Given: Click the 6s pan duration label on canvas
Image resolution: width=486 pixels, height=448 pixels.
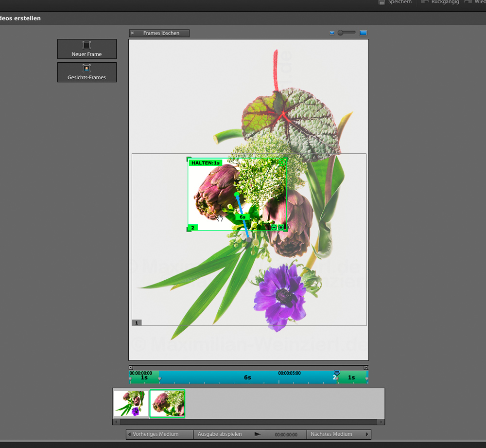Looking at the screenshot, I should (243, 217).
